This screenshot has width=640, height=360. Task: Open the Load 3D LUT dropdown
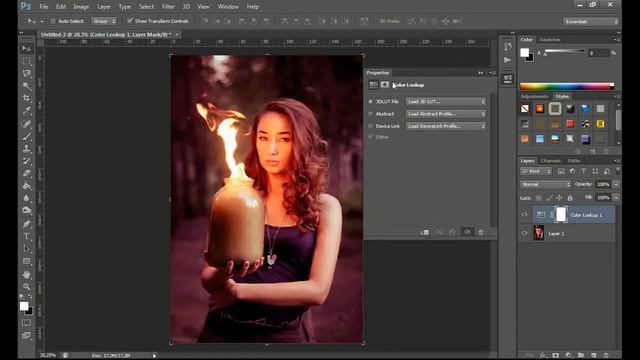tap(446, 102)
